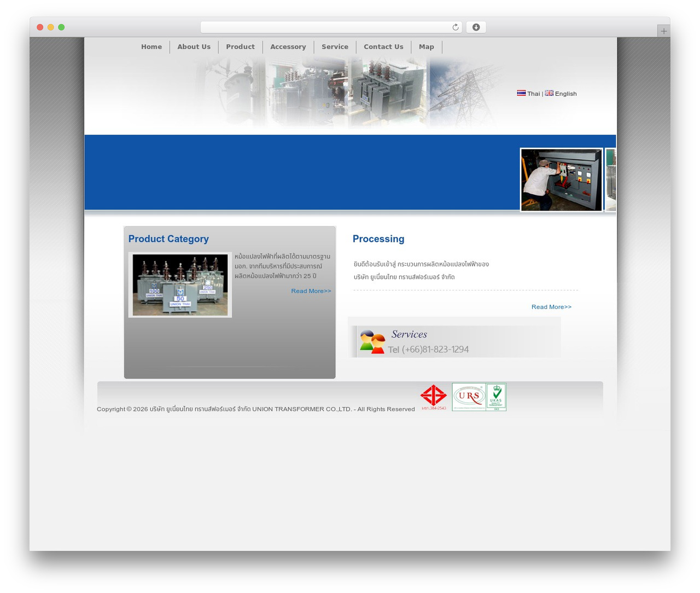This screenshot has width=700, height=593.
Task: Click the browser address bar
Action: click(331, 27)
